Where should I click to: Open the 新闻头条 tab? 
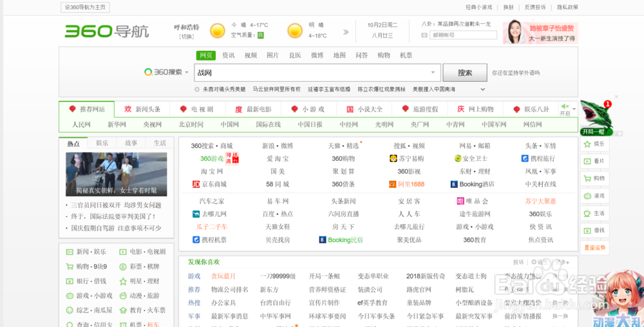[142, 109]
